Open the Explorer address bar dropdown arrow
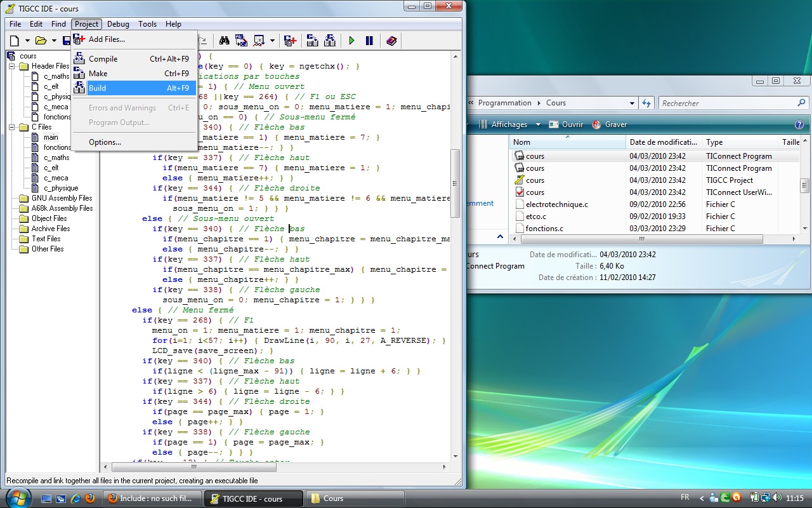812x508 pixels. (632, 103)
